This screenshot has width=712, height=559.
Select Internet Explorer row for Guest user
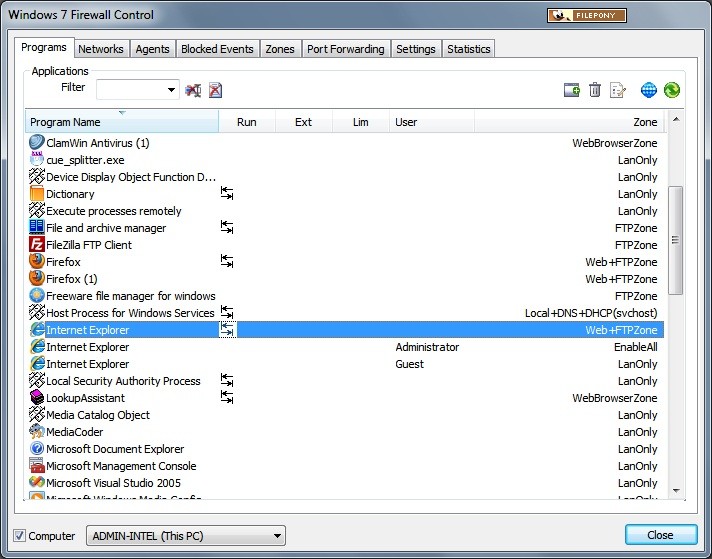pyautogui.click(x=345, y=364)
